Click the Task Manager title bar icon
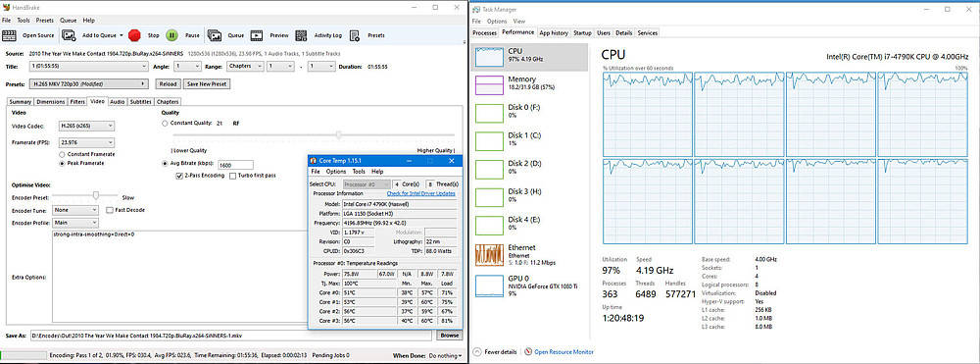This screenshot has width=980, height=364. point(477,9)
